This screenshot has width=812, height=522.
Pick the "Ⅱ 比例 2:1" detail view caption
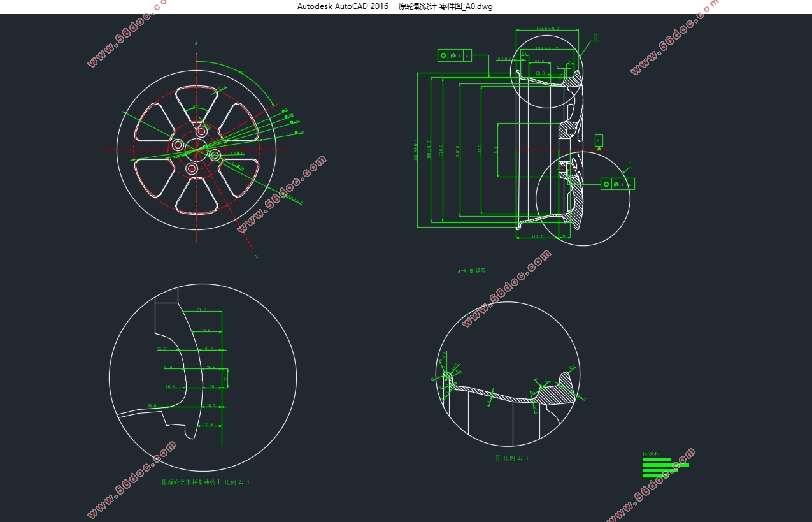tap(512, 458)
